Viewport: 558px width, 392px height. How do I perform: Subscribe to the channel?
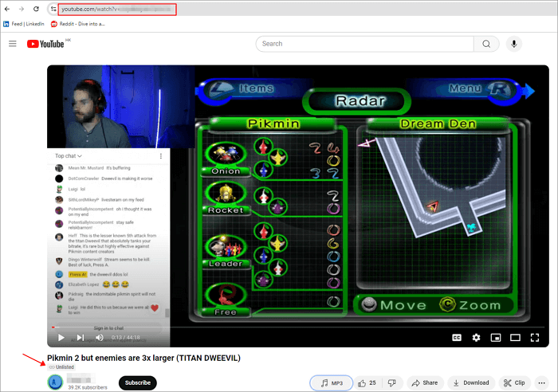[x=137, y=382]
